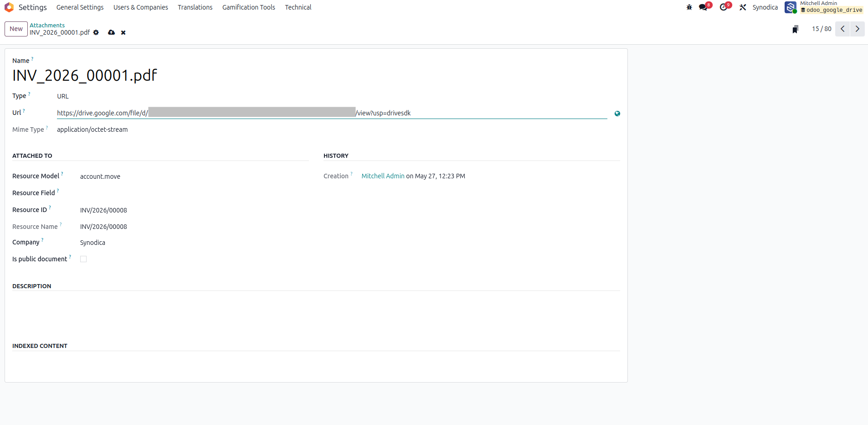Click the Company label help question mark
The width and height of the screenshot is (868, 425).
coord(42,240)
